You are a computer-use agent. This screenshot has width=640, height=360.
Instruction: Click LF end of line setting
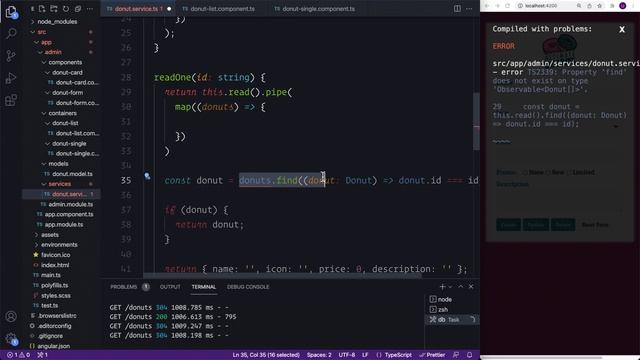coord(365,355)
